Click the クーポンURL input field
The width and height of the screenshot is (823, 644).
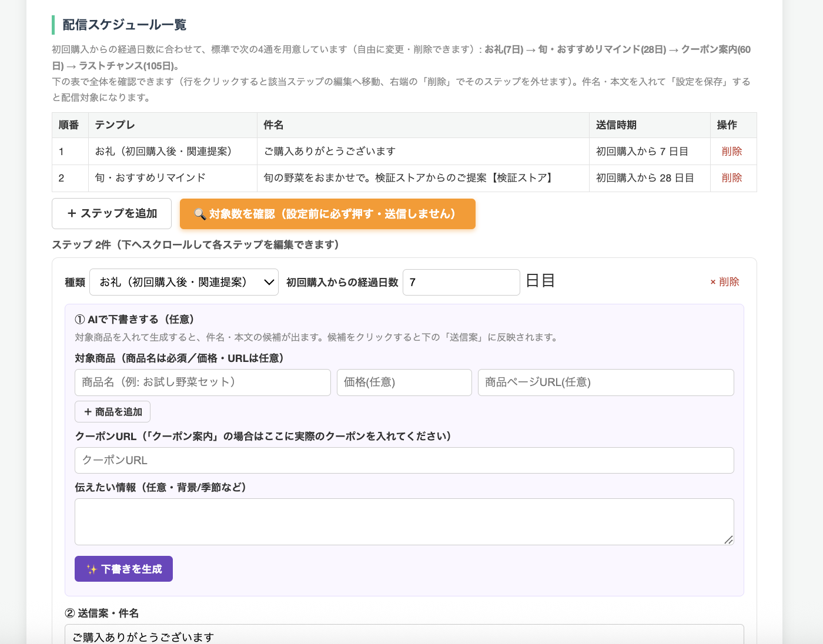coord(404,460)
